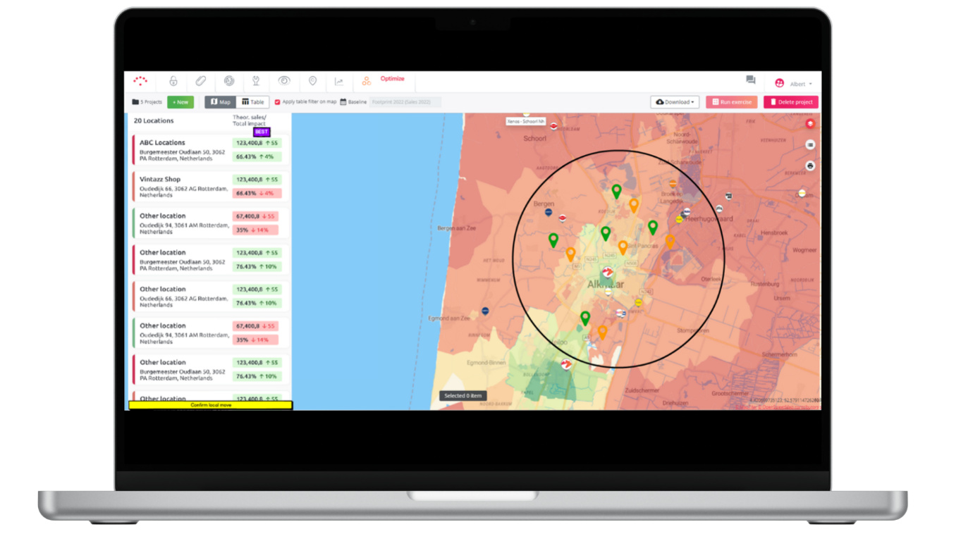Print the map using the printer icon
This screenshot has height=553, width=980.
(810, 166)
